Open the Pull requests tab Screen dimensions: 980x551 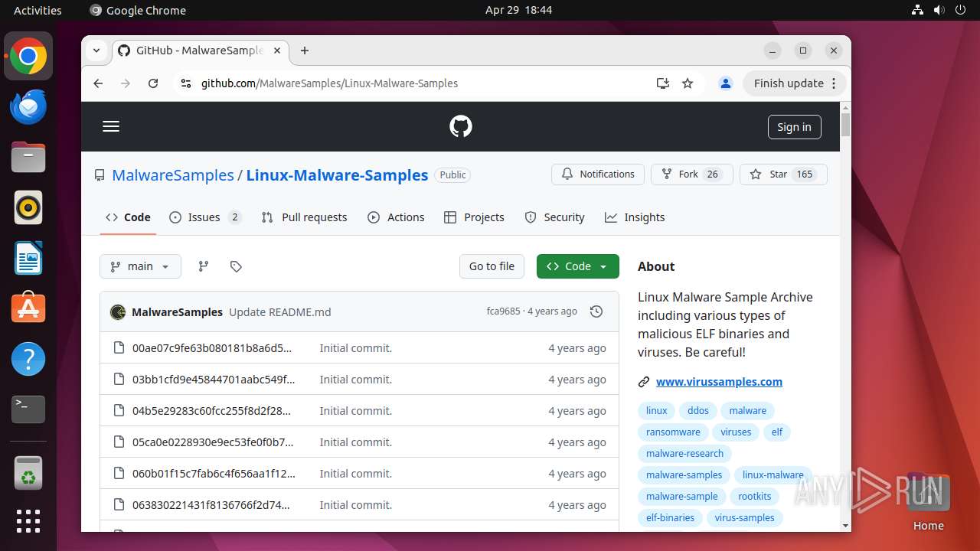click(304, 217)
